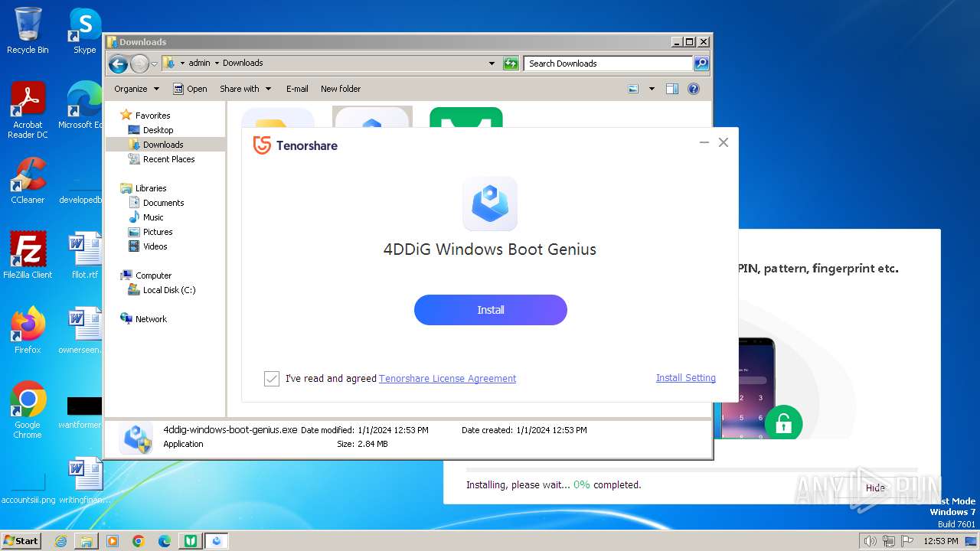
Task: Click the admin segment in the address bar
Action: click(199, 64)
